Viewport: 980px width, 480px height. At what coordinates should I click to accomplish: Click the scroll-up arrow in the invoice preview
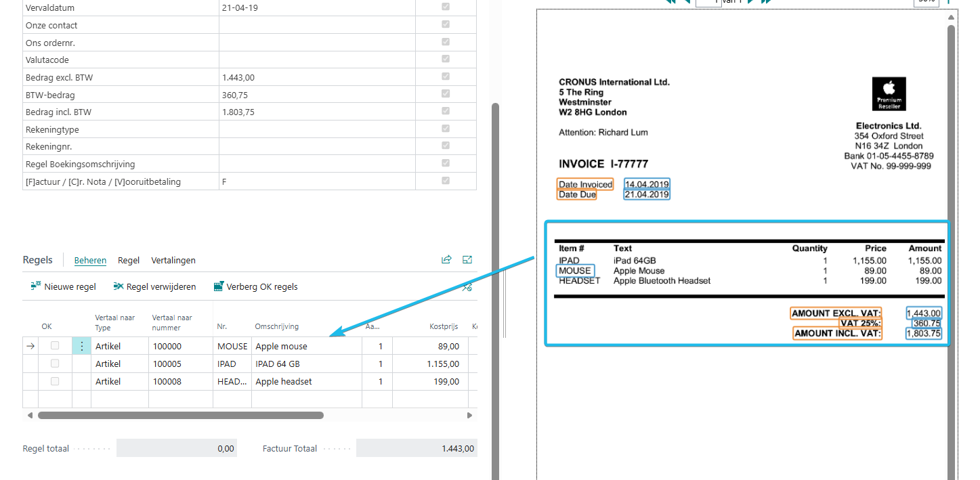951,17
